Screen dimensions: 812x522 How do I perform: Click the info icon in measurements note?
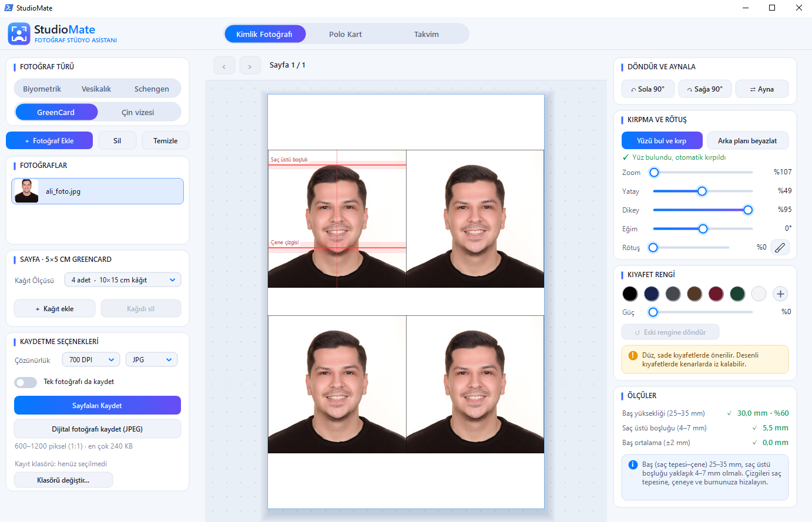click(x=633, y=464)
